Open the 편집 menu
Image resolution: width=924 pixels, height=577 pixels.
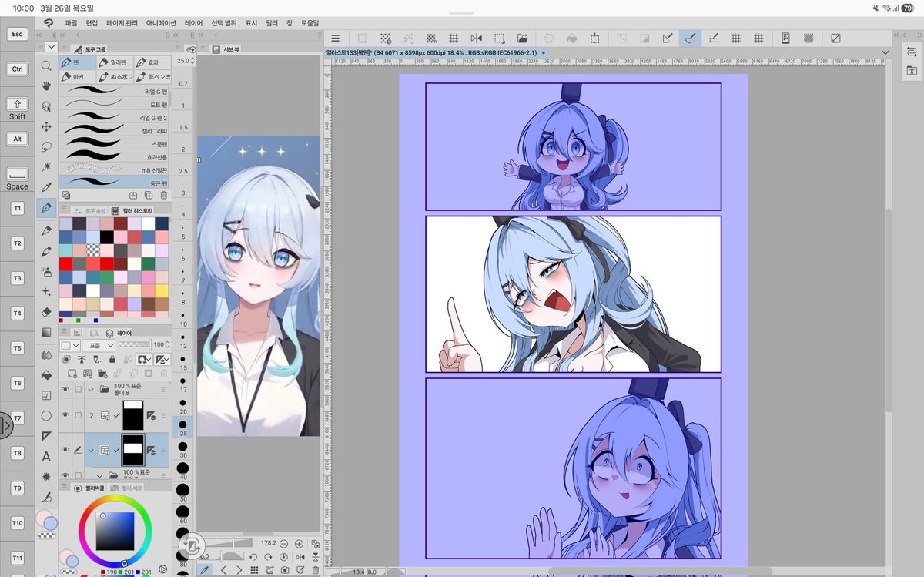92,24
